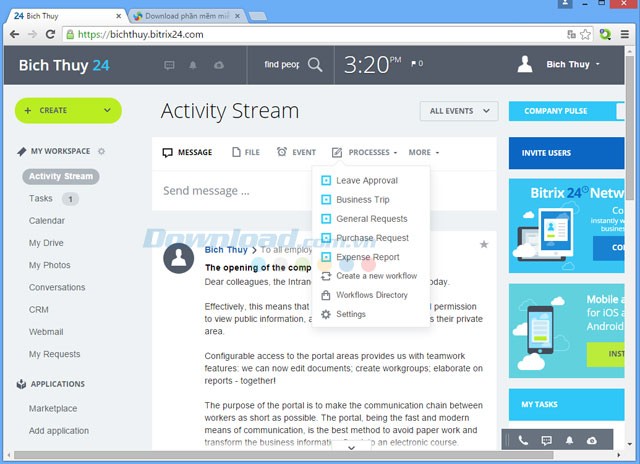The image size is (640, 464).
Task: Open Marketplace in sidebar
Action: 53,408
